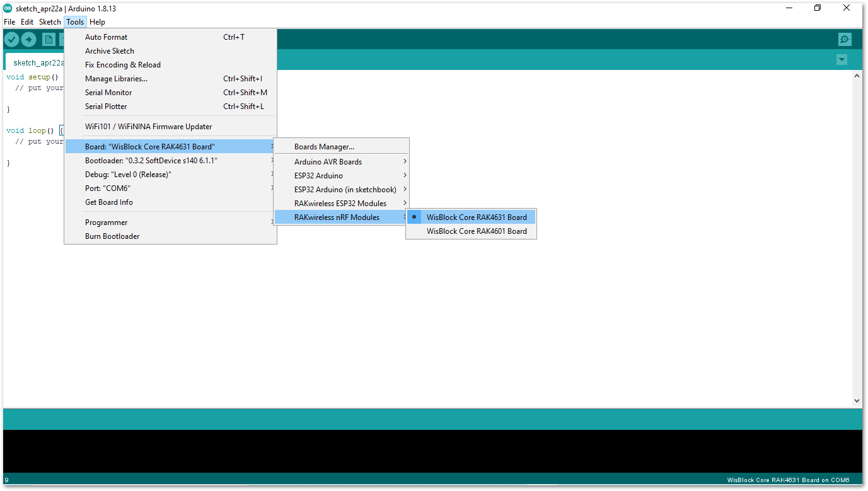This screenshot has height=491, width=868.
Task: Expand RAKwireless nRF Modules submenu
Action: (342, 217)
